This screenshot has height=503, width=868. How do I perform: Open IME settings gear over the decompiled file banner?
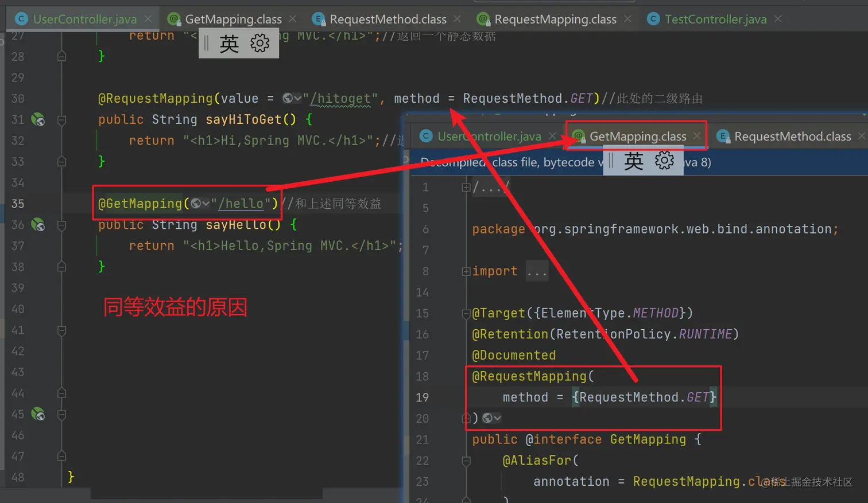664,161
